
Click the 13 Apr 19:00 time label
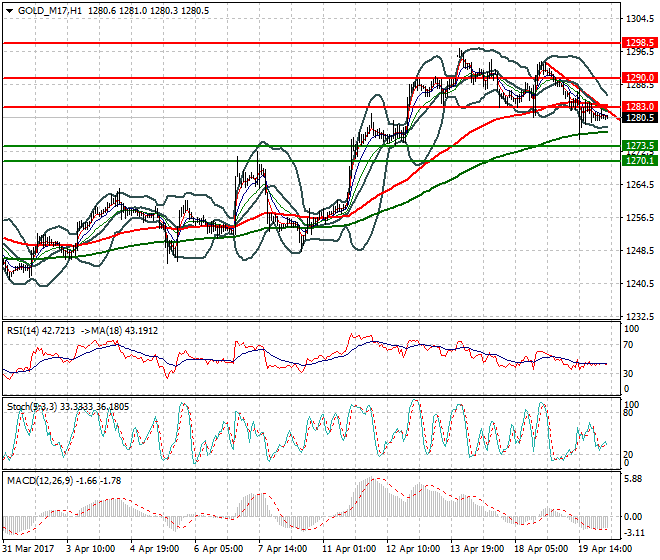coord(477,549)
